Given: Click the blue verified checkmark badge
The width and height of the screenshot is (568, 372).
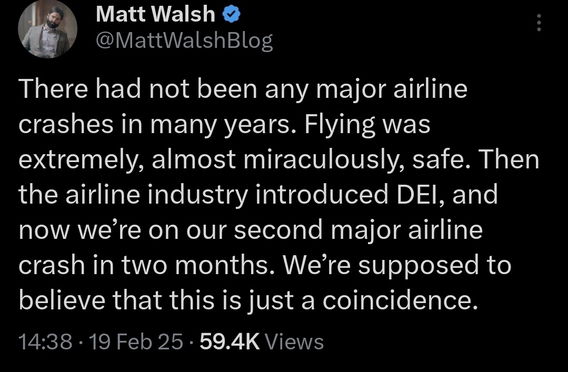Looking at the screenshot, I should (231, 15).
